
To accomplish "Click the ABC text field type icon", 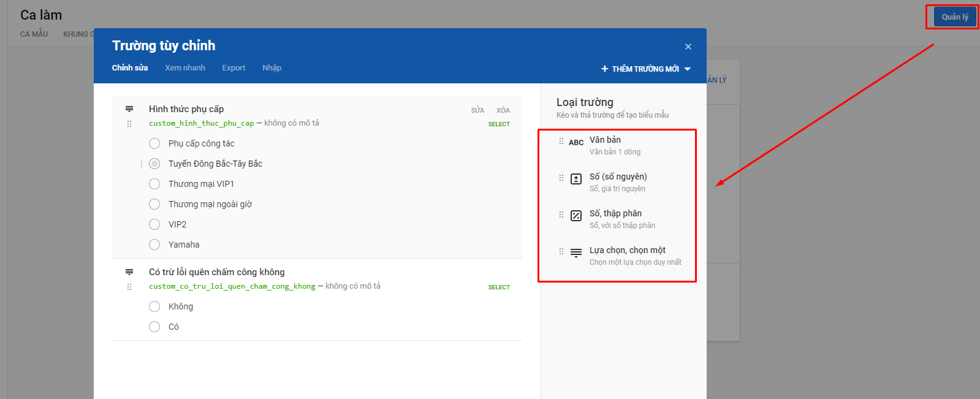I will (576, 142).
